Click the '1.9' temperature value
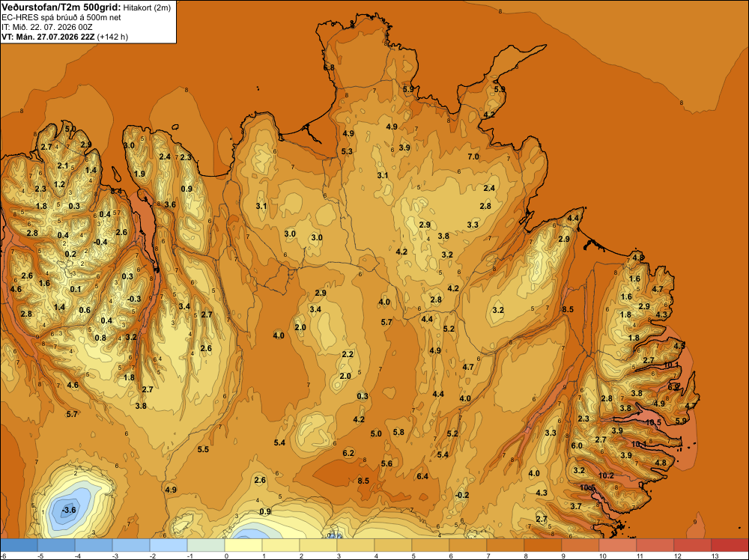The width and height of the screenshot is (749, 560). [x=139, y=174]
